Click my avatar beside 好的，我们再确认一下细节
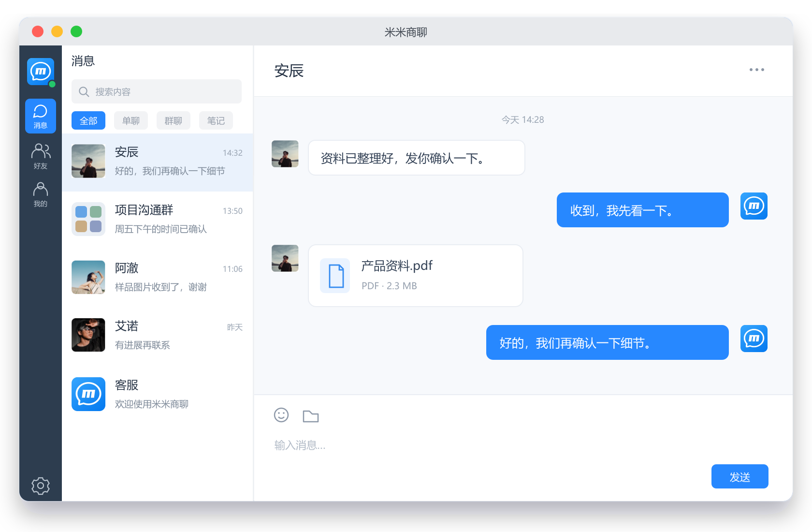This screenshot has width=812, height=532. pos(754,339)
